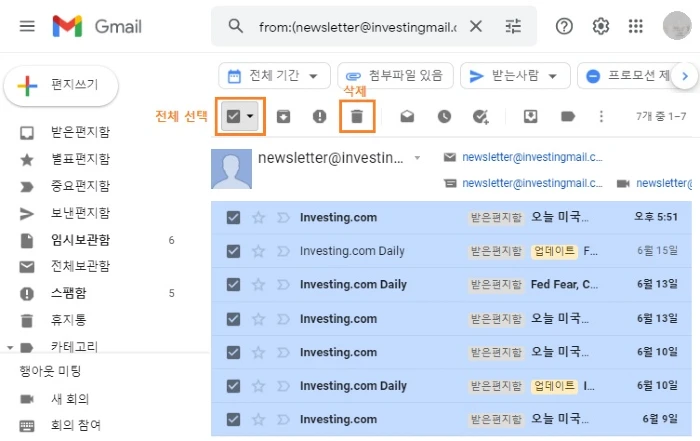Open Settings gear icon

pos(600,27)
